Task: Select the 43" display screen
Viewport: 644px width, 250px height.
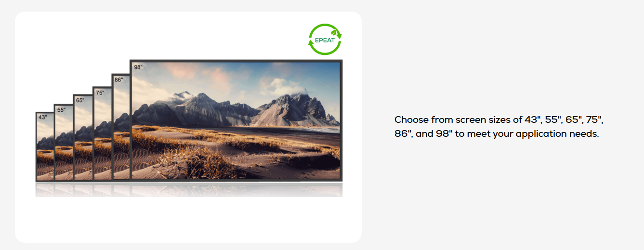Action: (45, 146)
